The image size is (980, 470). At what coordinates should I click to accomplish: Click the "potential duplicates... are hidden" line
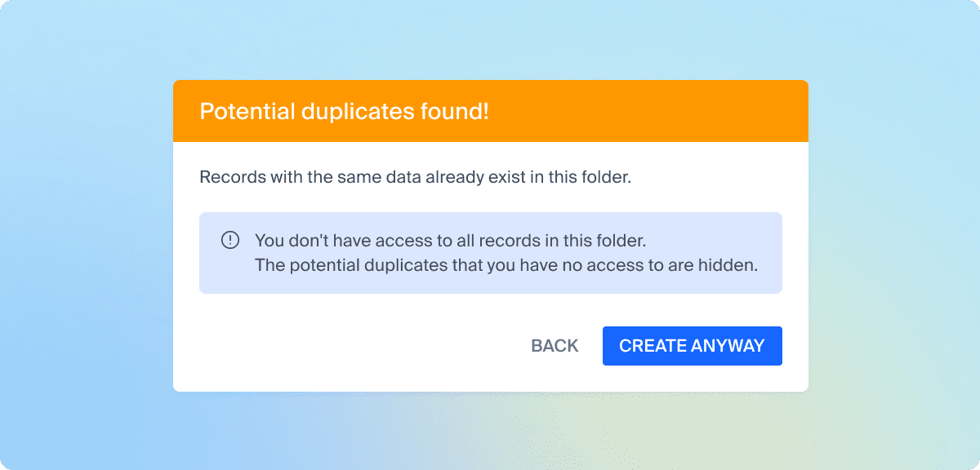(506, 264)
